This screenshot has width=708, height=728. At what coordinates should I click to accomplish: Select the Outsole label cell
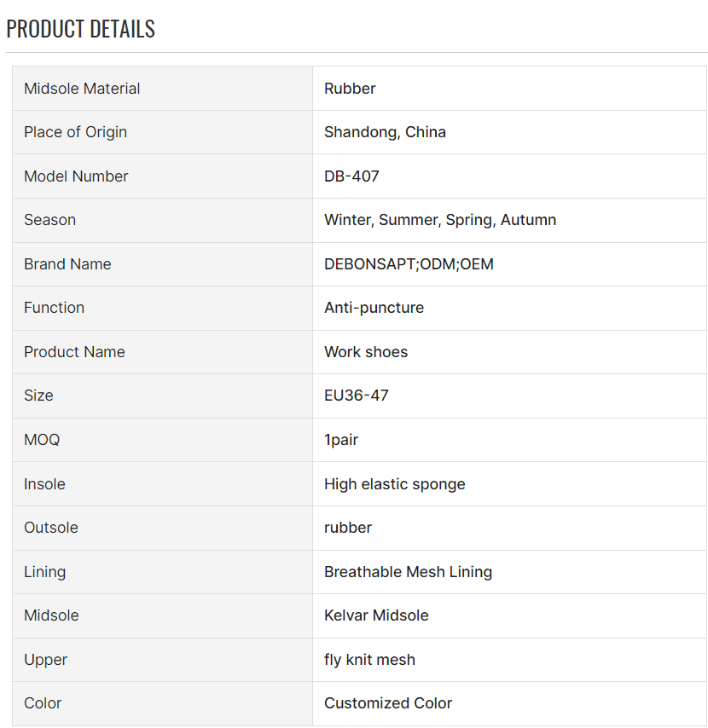[x=162, y=528]
